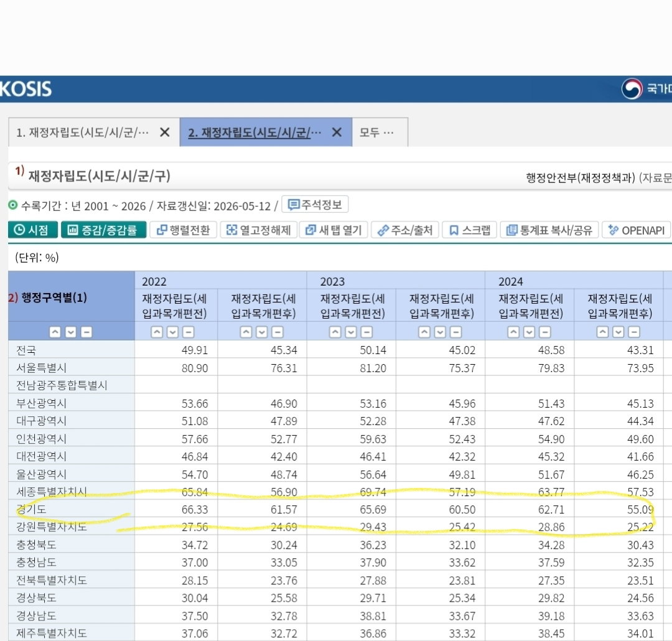Switch to the first 재정자립도 tab

(x=82, y=133)
